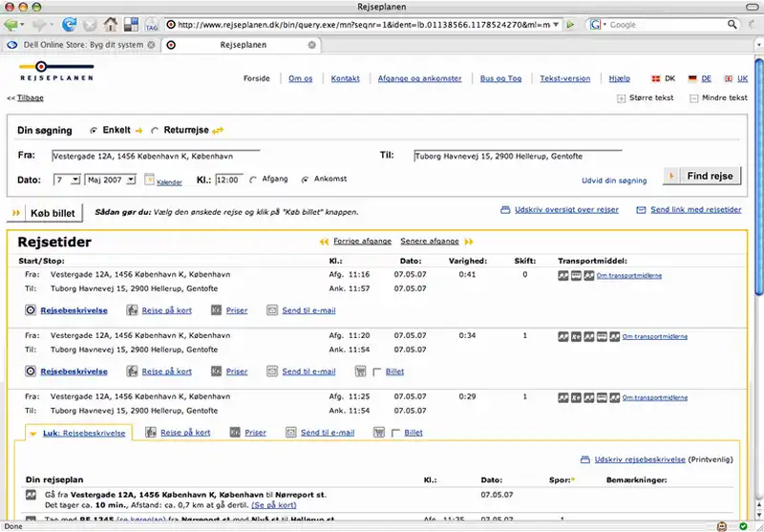The height and width of the screenshot is (532, 764).
Task: Click the UK flag language icon
Action: (x=729, y=78)
